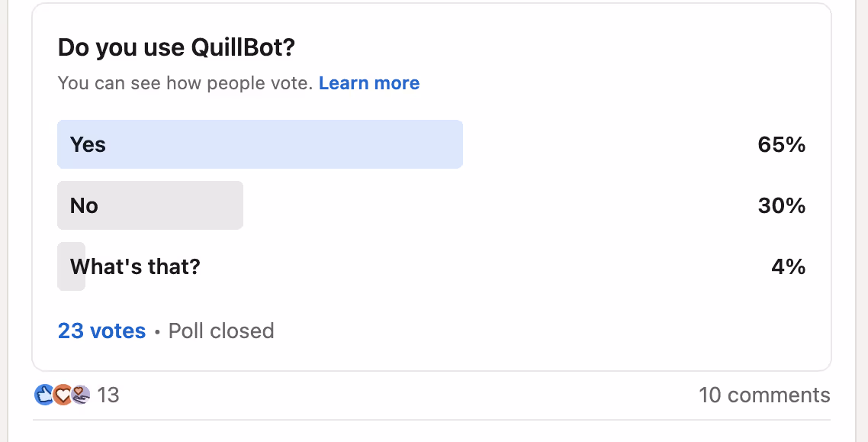Open the reactions list via the stacked reaction icons
The width and height of the screenshot is (868, 442).
pyautogui.click(x=62, y=395)
